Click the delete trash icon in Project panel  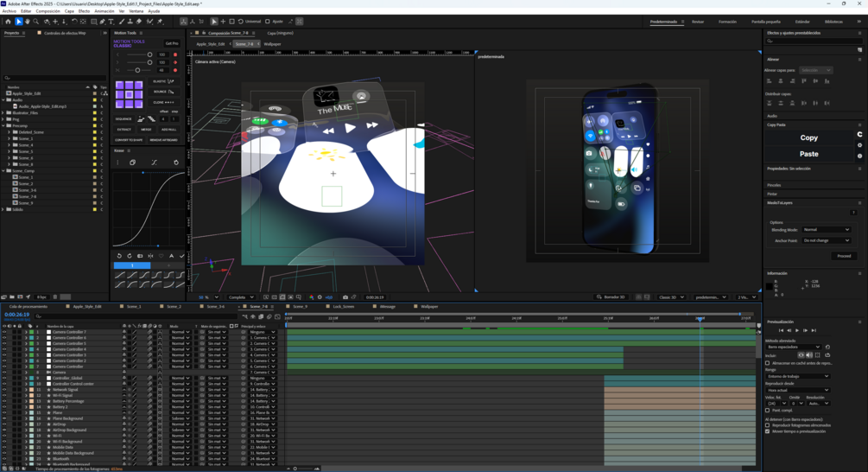tap(54, 297)
